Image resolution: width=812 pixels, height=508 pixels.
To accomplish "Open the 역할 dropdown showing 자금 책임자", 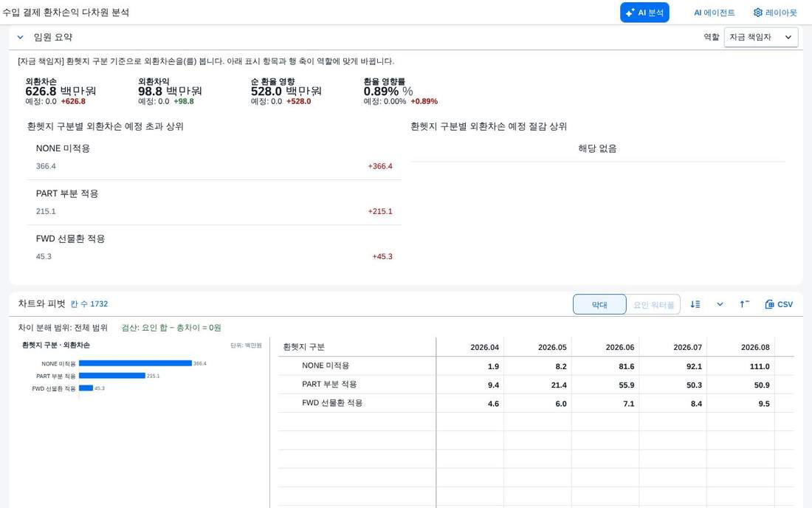I will [x=761, y=37].
